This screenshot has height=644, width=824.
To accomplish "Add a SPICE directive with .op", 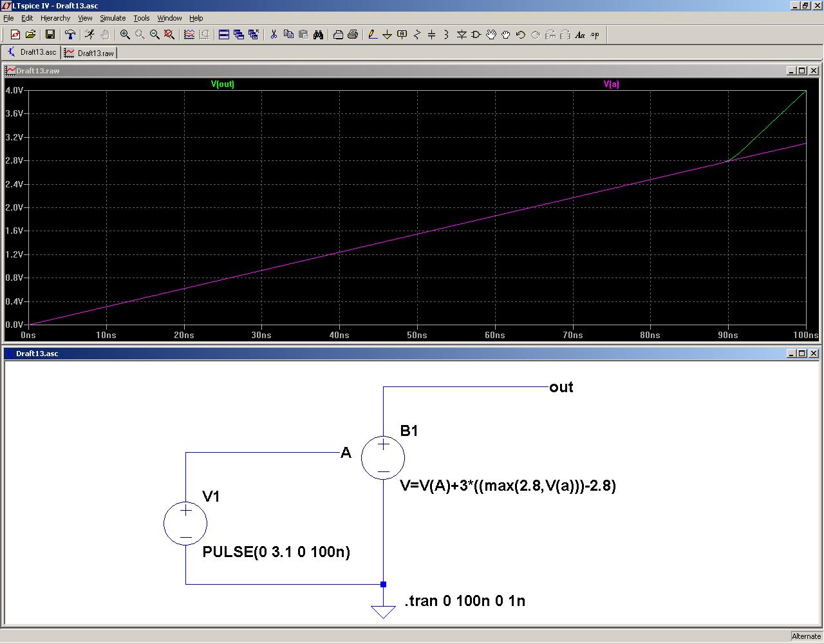I will pos(595,35).
